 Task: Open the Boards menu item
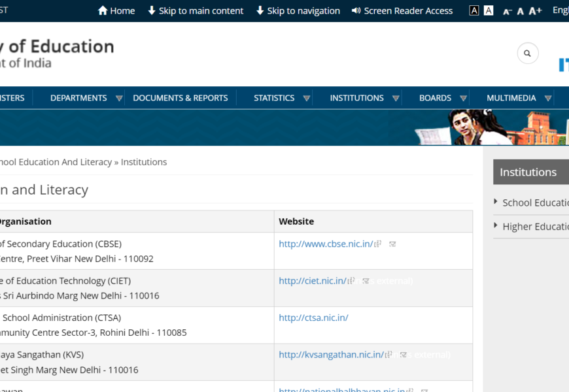pyautogui.click(x=435, y=98)
